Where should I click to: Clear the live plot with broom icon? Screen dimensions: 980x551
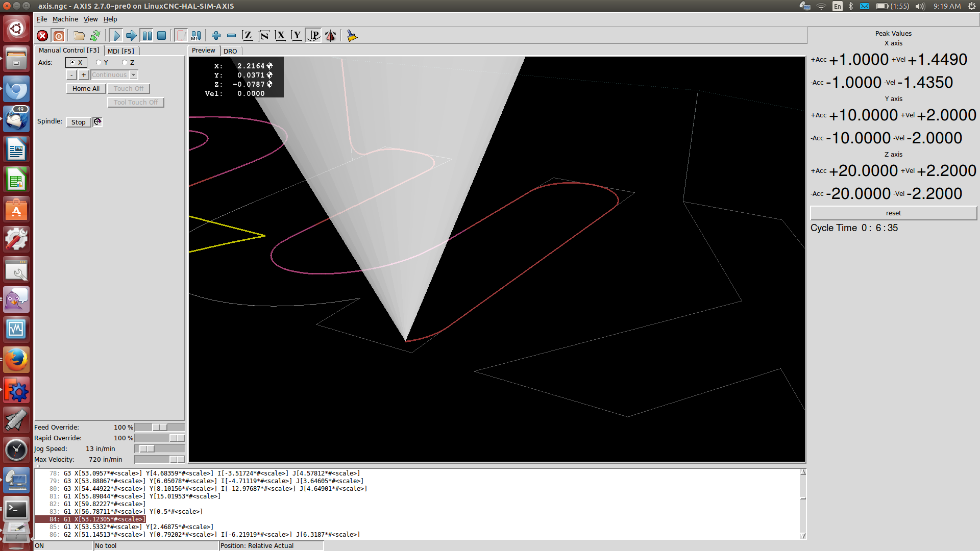pyautogui.click(x=352, y=36)
